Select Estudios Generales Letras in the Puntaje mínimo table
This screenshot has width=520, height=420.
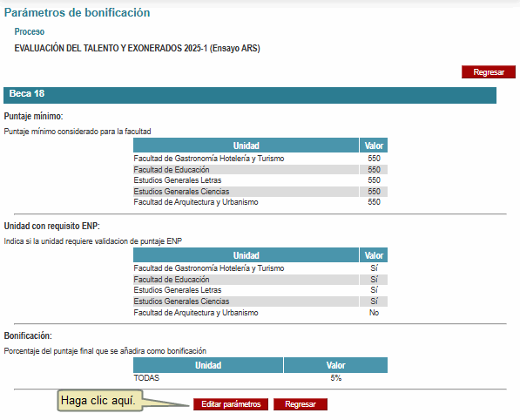tap(178, 180)
